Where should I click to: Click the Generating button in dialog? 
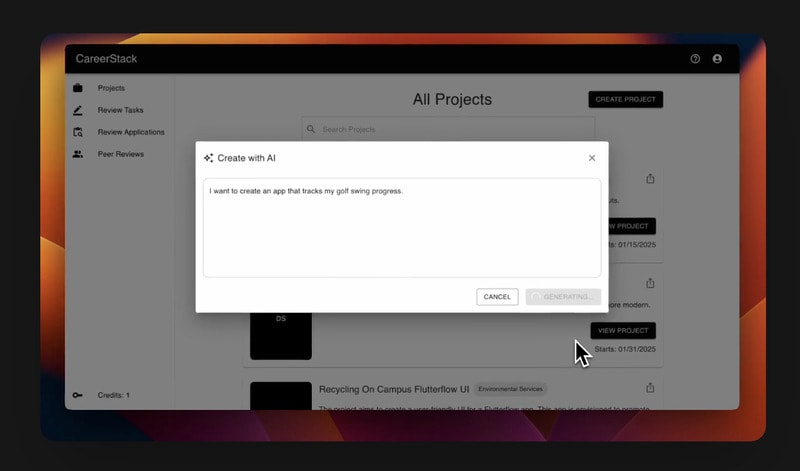pyautogui.click(x=563, y=297)
